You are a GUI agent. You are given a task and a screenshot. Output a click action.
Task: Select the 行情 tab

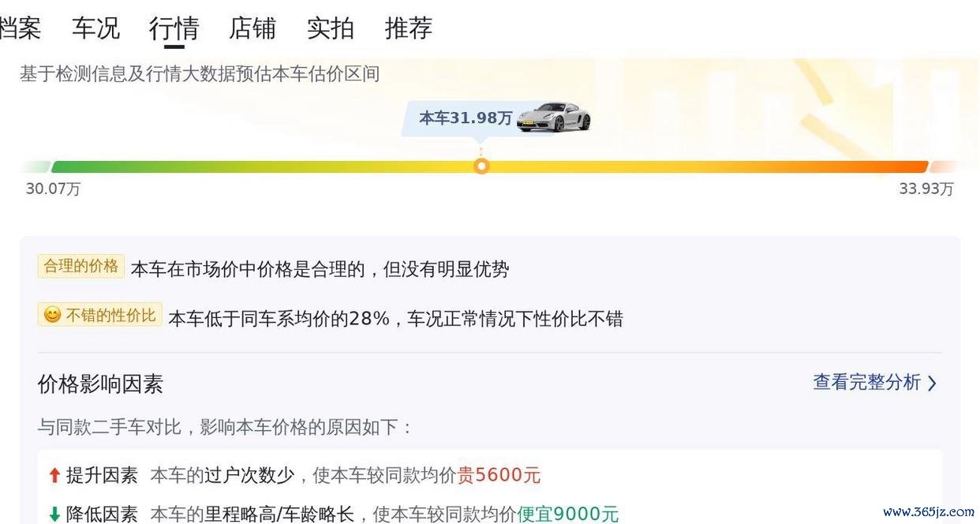174,28
